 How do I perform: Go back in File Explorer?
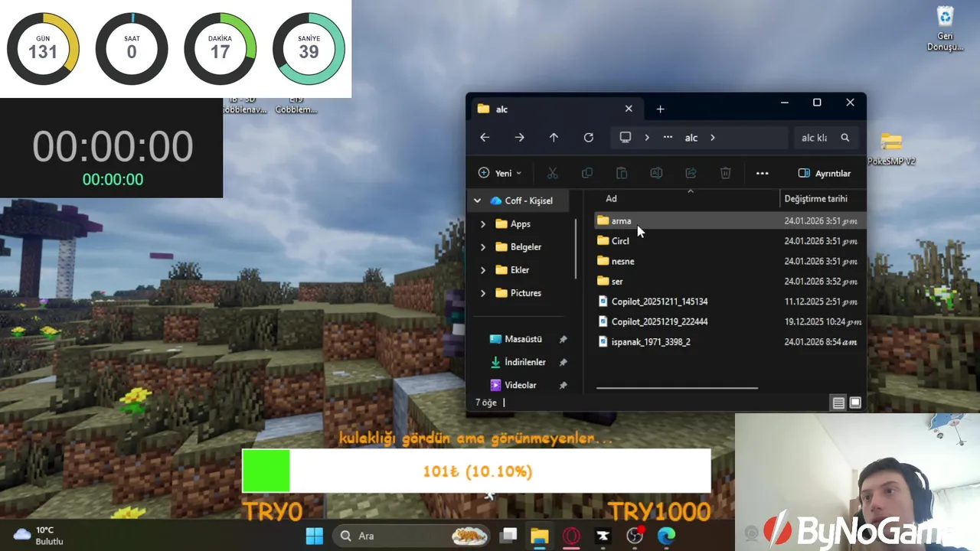click(485, 138)
